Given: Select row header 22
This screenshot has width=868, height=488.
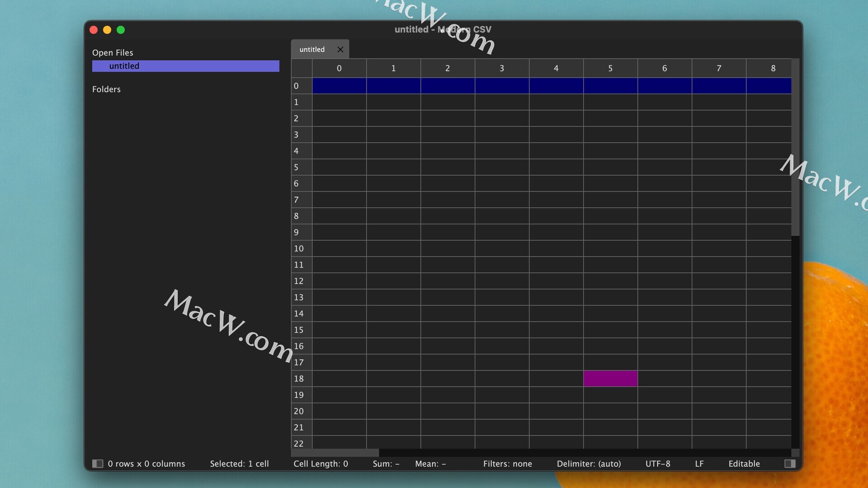Looking at the screenshot, I should (x=302, y=443).
